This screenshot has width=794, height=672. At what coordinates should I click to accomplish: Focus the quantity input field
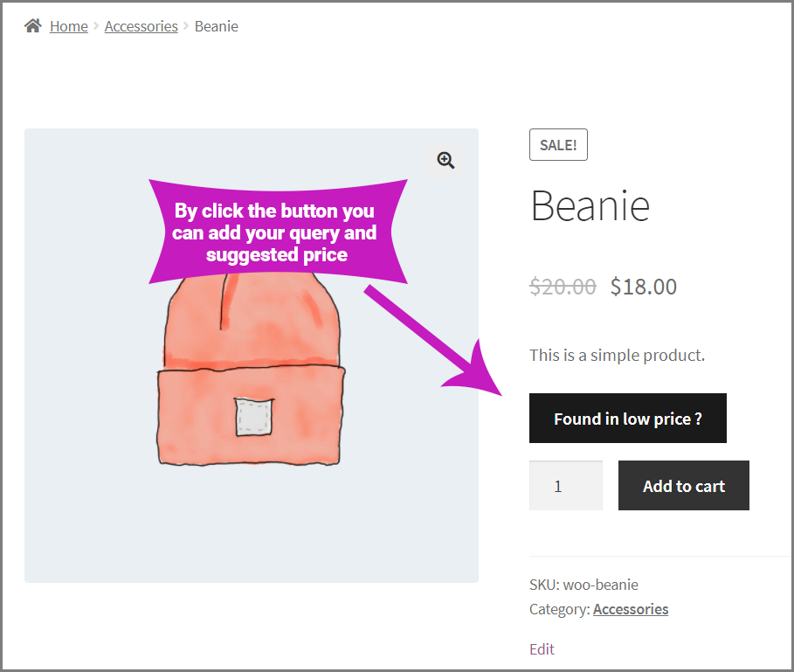566,486
